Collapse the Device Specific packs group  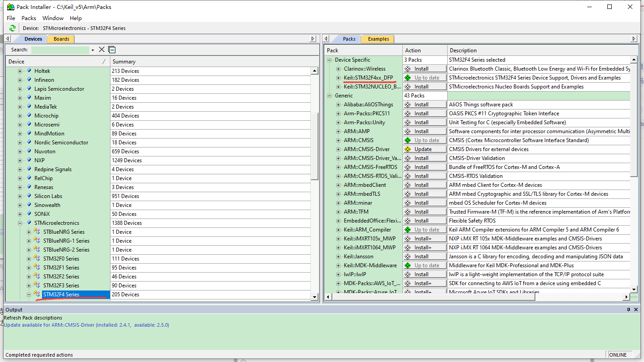tap(330, 60)
